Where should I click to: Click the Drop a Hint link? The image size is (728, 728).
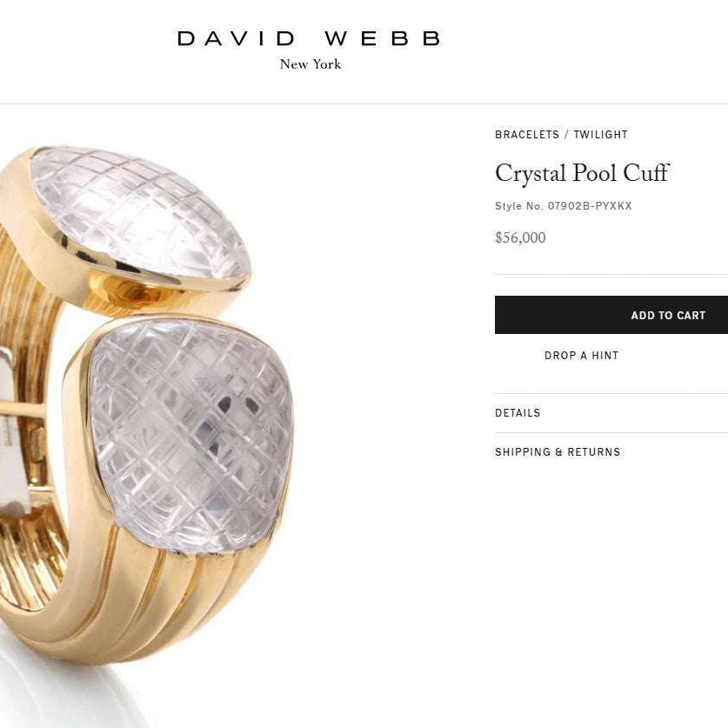581,355
